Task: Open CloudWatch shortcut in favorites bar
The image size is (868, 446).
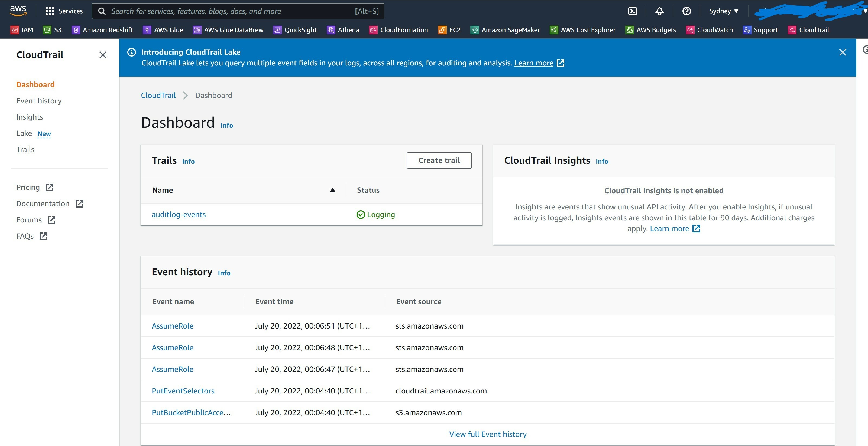Action: tap(709, 30)
